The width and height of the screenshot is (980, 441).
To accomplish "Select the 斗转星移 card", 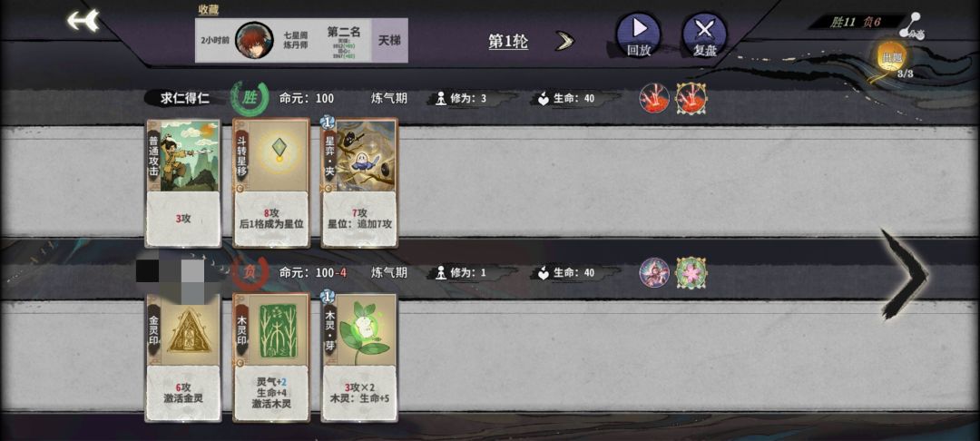I will point(271,183).
